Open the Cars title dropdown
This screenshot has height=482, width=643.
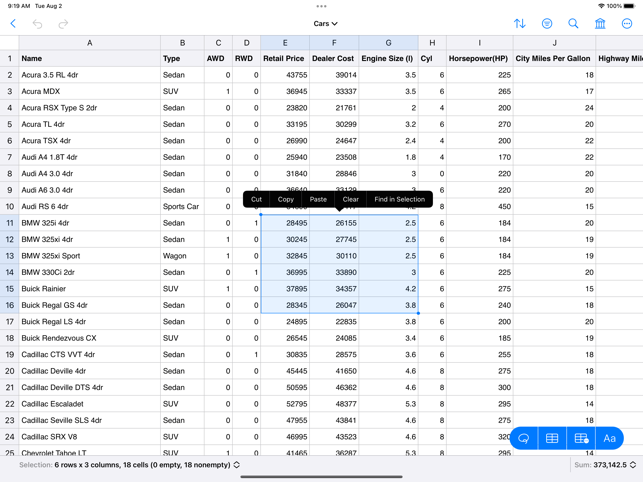[325, 23]
